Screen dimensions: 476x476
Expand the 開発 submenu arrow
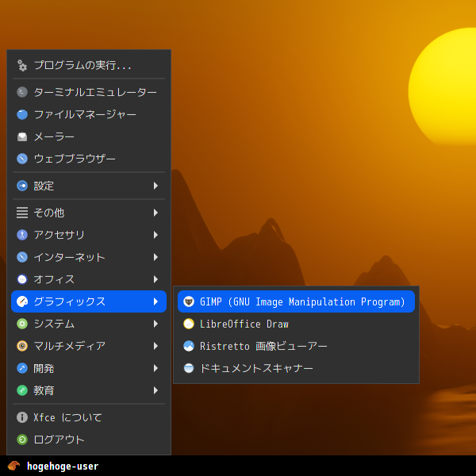[x=155, y=368]
